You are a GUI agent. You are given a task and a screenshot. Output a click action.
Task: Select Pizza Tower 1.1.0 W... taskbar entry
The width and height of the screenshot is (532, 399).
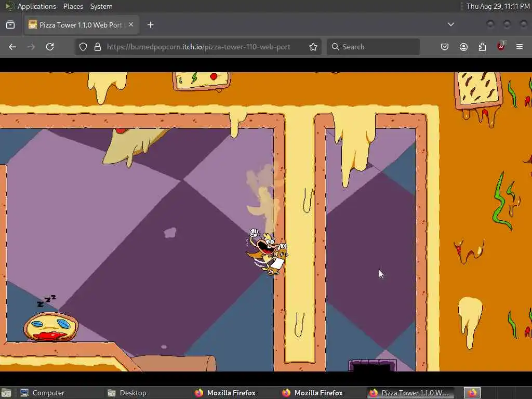click(410, 393)
